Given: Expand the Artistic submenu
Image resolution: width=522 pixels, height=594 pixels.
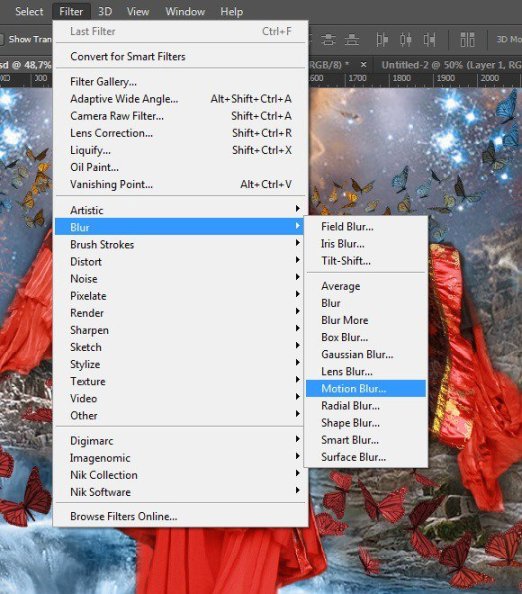Looking at the screenshot, I should click(180, 210).
